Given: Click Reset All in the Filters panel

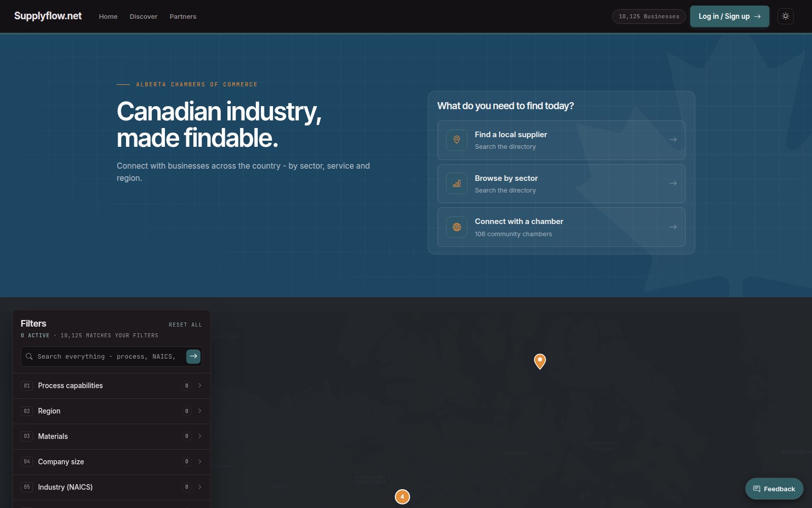Looking at the screenshot, I should [185, 325].
